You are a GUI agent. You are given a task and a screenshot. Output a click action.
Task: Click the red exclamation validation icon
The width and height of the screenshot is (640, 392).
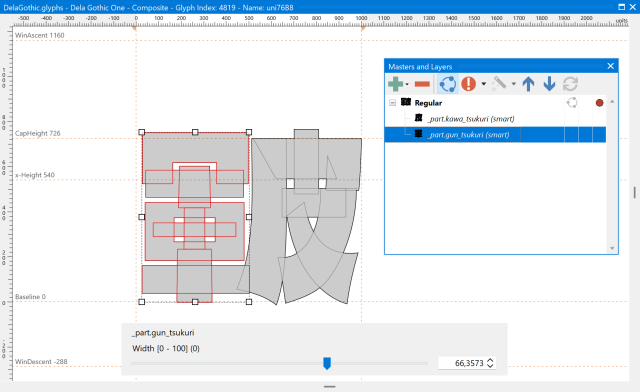click(469, 84)
